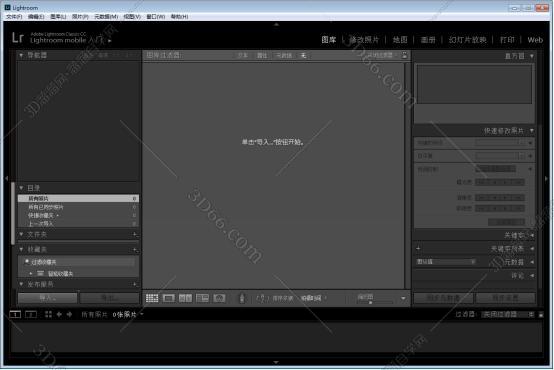Open the 编辑(E) menu
554x370 pixels.
[x=36, y=17]
